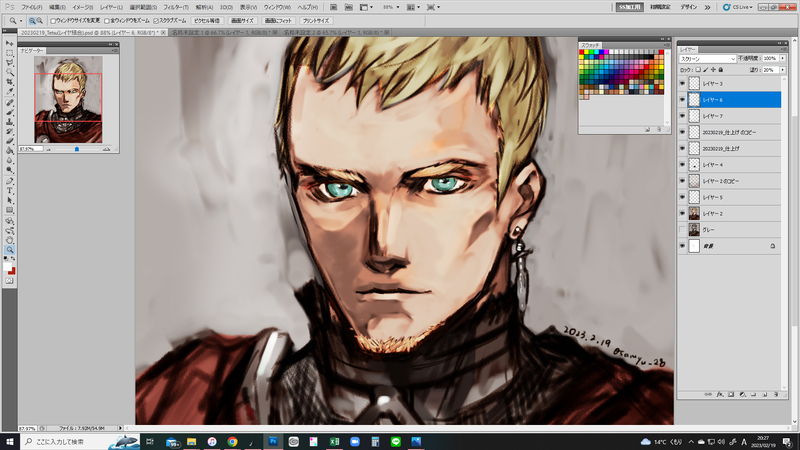Screen dimensions: 800x450
Task: Select the History Brush tool
Action: coord(10,132)
